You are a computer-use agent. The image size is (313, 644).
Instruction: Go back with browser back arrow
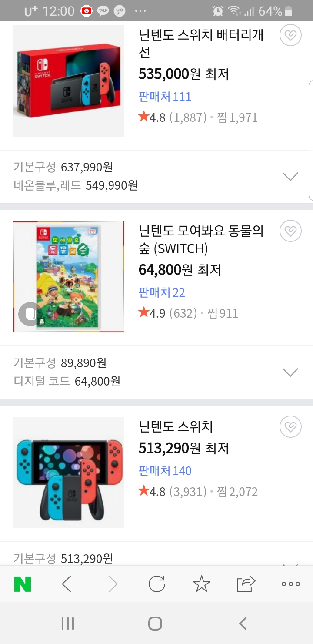click(67, 584)
